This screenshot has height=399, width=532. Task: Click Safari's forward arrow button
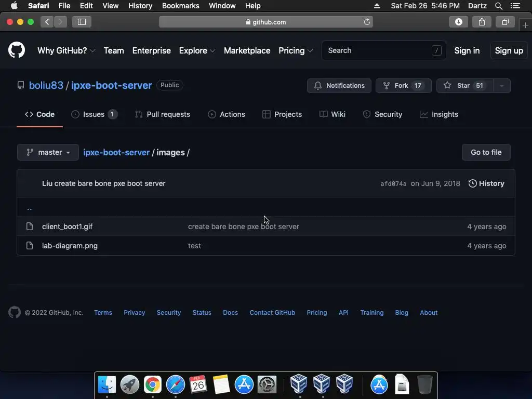[x=60, y=22]
